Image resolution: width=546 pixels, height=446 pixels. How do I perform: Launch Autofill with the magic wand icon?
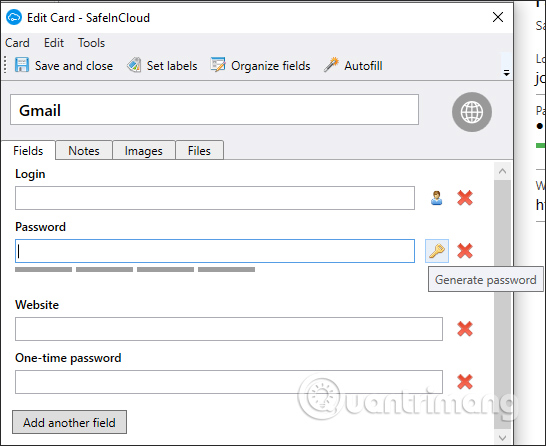tap(331, 65)
